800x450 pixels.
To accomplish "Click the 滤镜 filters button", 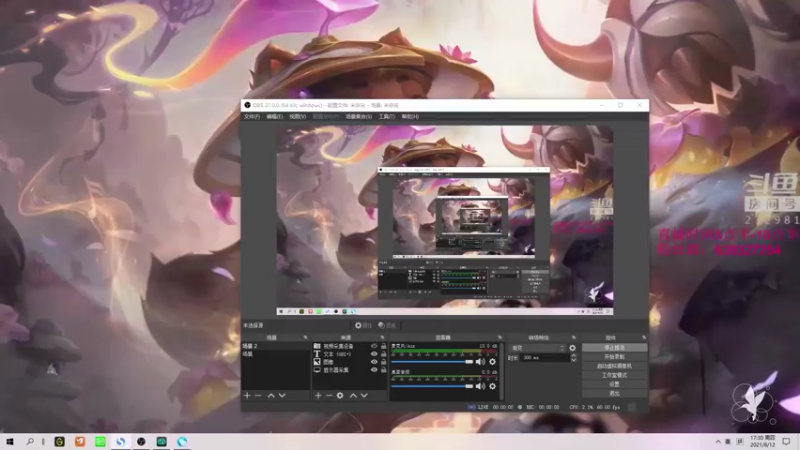I will (388, 326).
